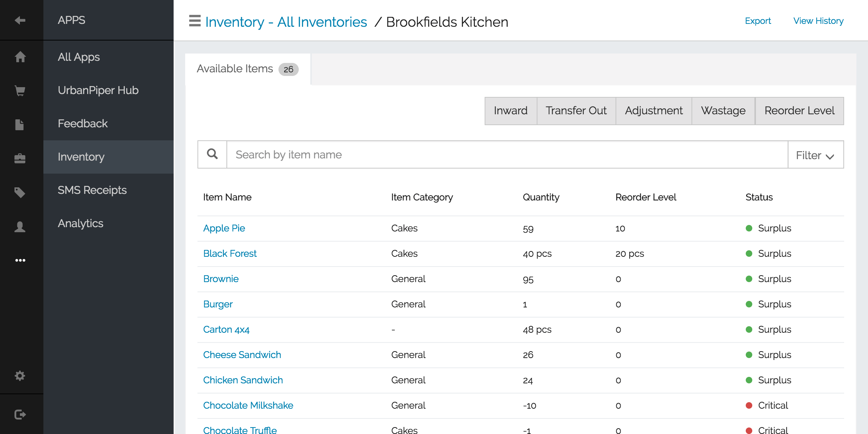868x434 pixels.
Task: Click the Brookfields Kitchen title text
Action: (447, 22)
